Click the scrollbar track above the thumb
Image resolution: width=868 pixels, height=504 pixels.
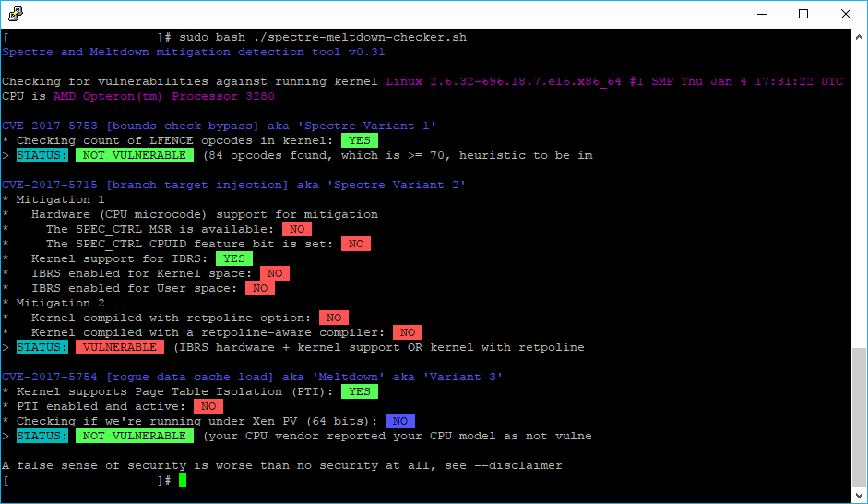pos(859,196)
